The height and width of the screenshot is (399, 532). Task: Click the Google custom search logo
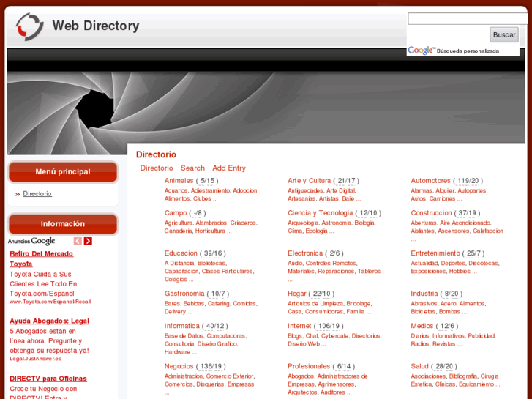tap(422, 51)
